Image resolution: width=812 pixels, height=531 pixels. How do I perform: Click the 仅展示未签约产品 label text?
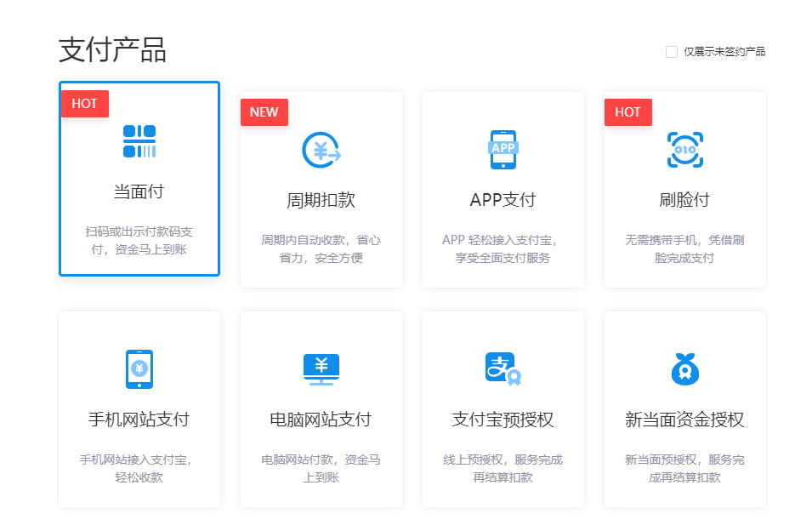(724, 52)
